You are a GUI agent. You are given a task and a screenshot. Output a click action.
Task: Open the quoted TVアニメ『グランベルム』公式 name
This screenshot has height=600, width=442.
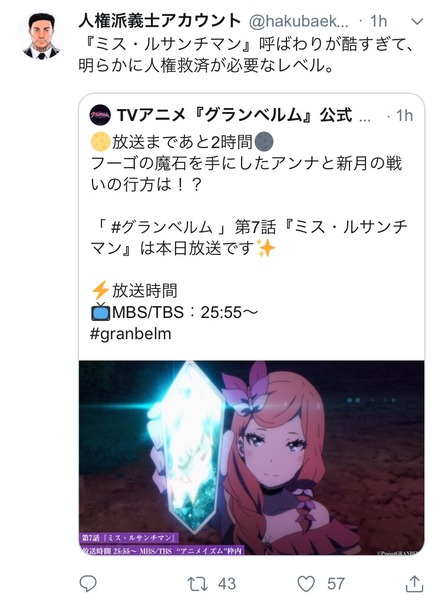[235, 115]
